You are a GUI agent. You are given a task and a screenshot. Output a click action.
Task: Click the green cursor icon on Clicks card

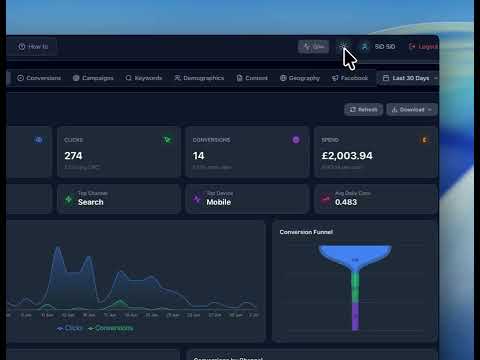[x=167, y=140]
